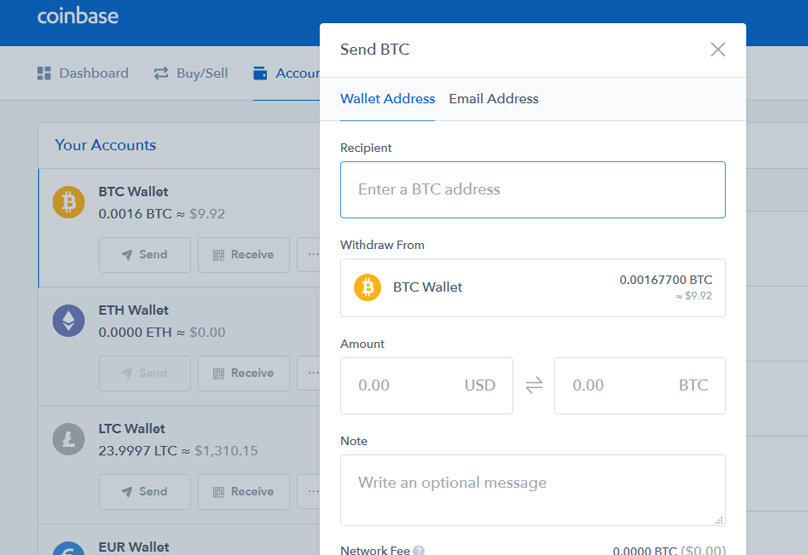Open the Withdraw From BTC Wallet selector
This screenshot has width=808, height=555.
click(533, 288)
